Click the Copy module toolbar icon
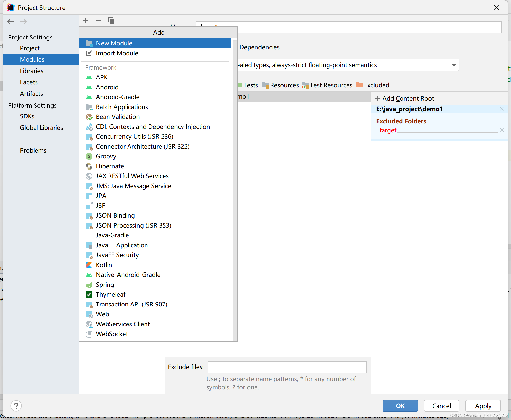 tap(111, 21)
